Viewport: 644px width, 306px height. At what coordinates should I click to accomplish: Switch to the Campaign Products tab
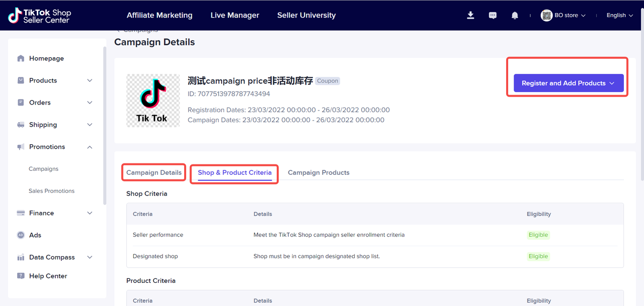318,172
